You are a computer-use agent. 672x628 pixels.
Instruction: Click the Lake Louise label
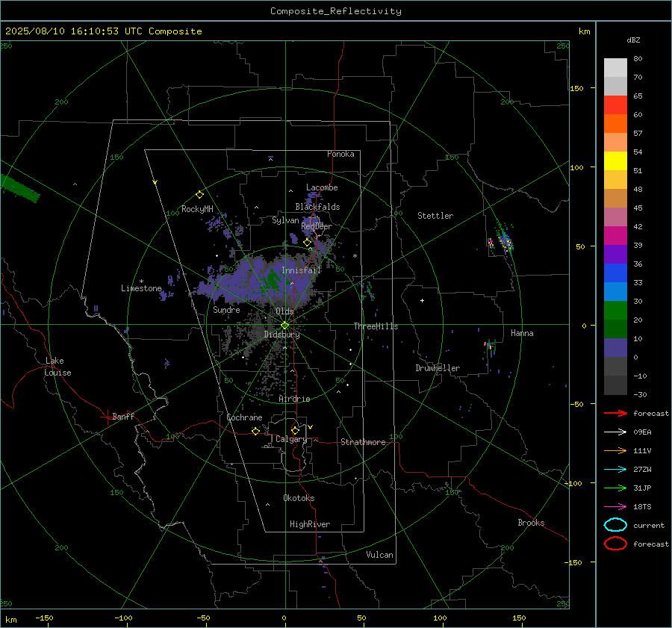57,367
